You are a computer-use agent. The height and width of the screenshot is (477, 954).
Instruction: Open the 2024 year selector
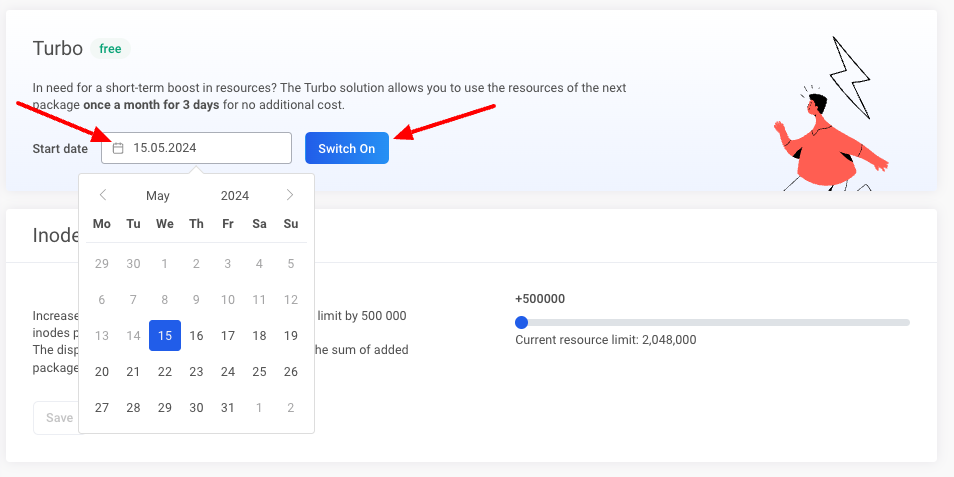click(235, 196)
